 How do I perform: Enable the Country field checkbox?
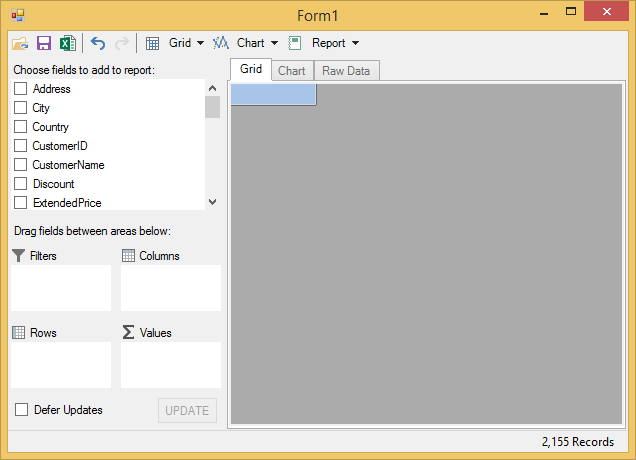pyautogui.click(x=20, y=127)
